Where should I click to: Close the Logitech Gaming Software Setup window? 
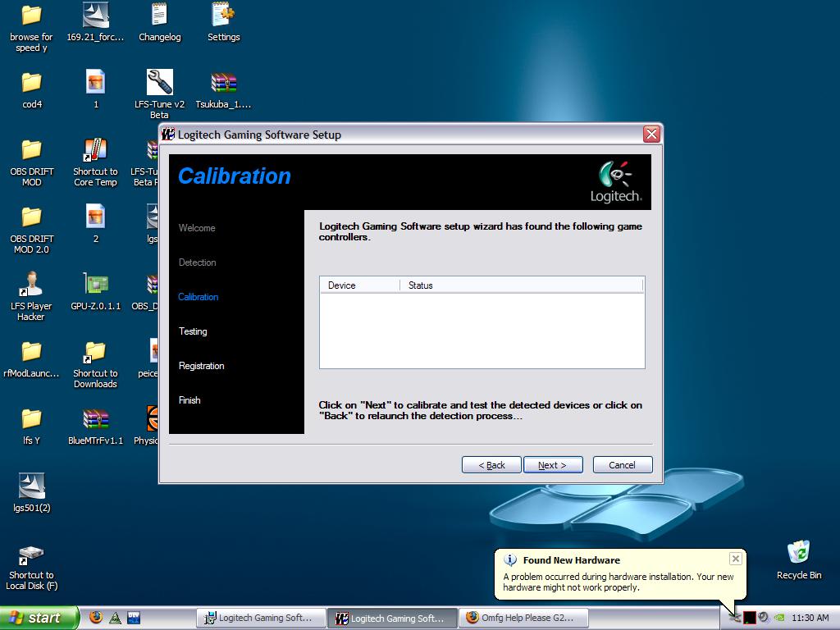coord(651,134)
